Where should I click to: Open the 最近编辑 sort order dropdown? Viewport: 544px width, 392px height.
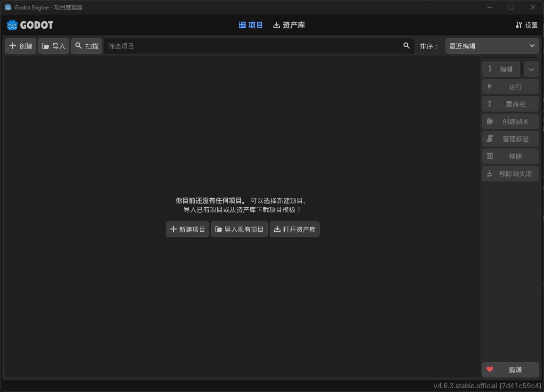click(x=492, y=46)
